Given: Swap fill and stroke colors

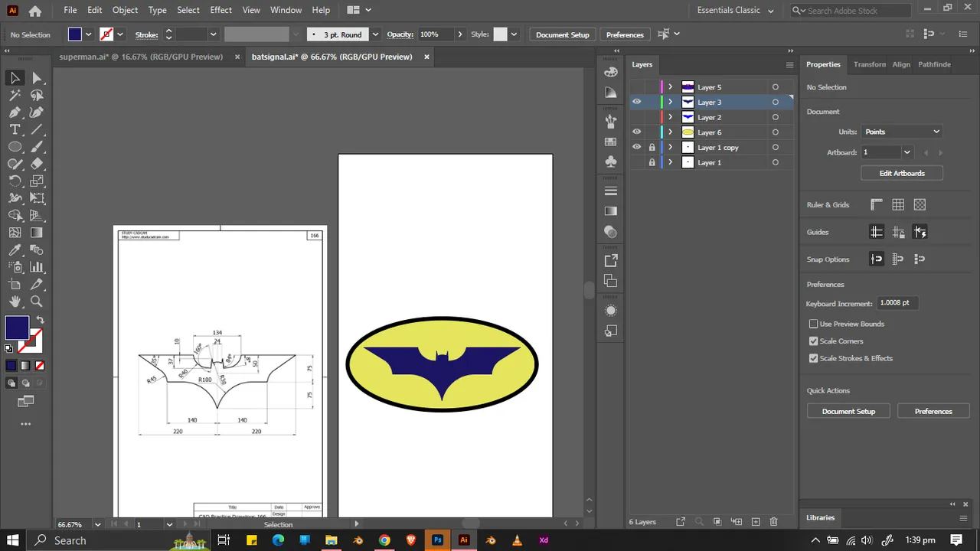Looking at the screenshot, I should [41, 320].
